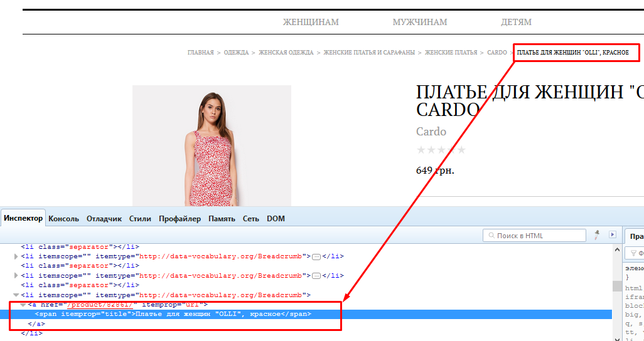Go to ГЛАВНАЯ breadcrumb
Image resolution: width=644 pixels, height=341 pixels.
[200, 53]
